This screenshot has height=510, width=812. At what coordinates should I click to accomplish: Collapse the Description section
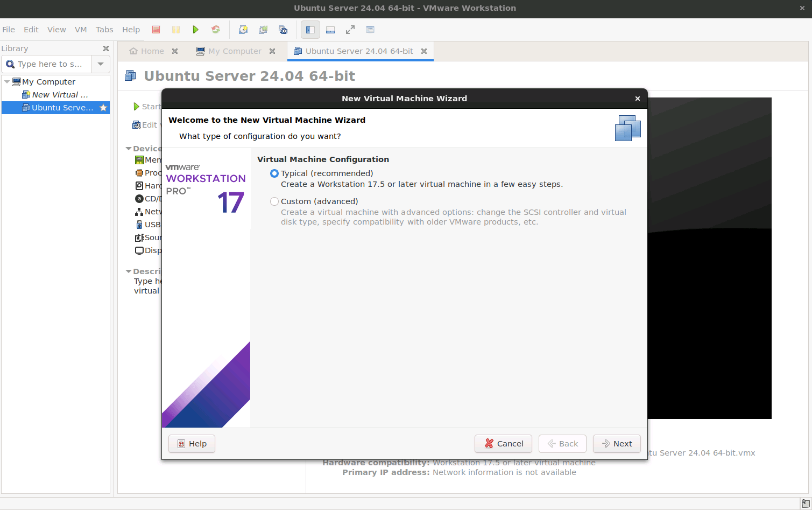click(x=129, y=271)
